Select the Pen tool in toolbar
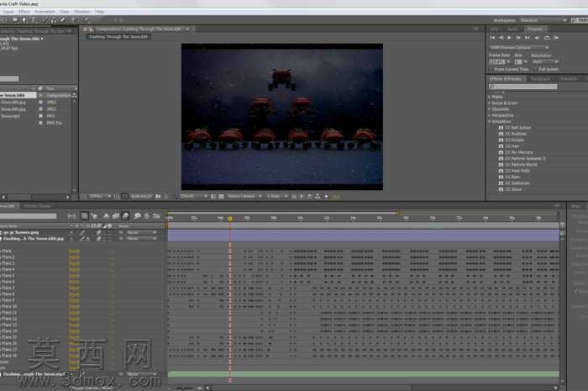The image size is (588, 391). pos(24,20)
